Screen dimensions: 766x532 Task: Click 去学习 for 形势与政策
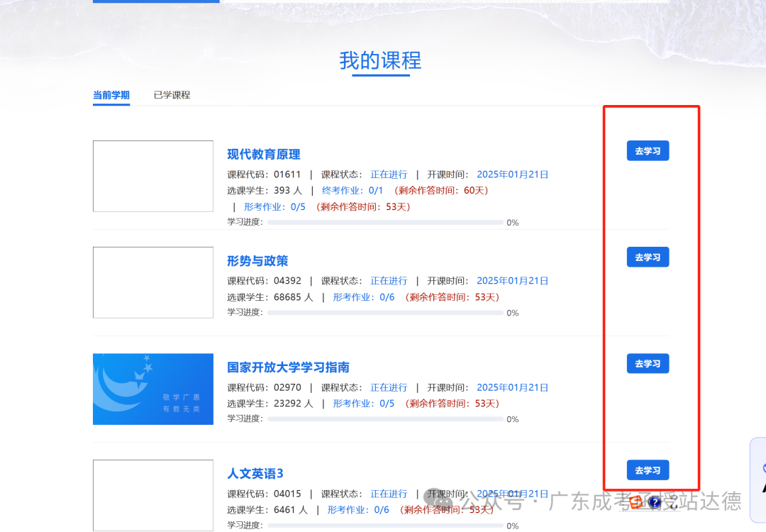click(648, 257)
